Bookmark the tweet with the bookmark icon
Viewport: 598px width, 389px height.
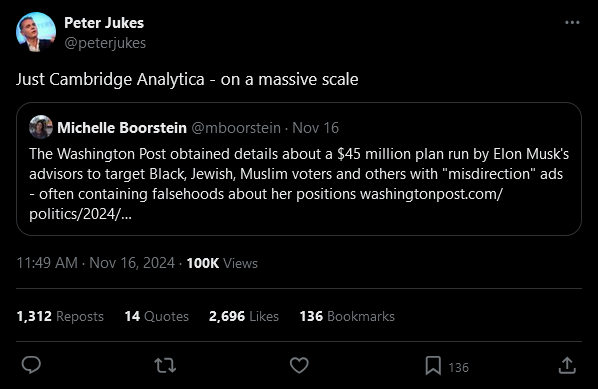433,365
